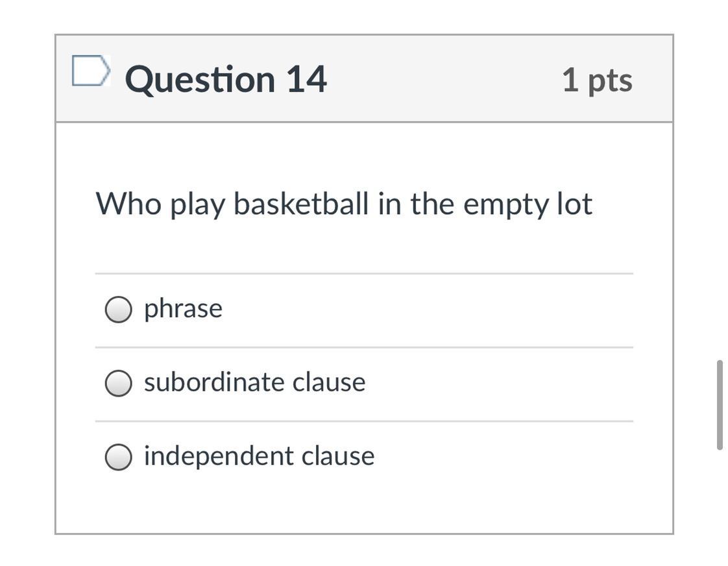Viewport: 728px width, 566px height.
Task: Click the "subordinate clause" answer label
Action: point(254,382)
